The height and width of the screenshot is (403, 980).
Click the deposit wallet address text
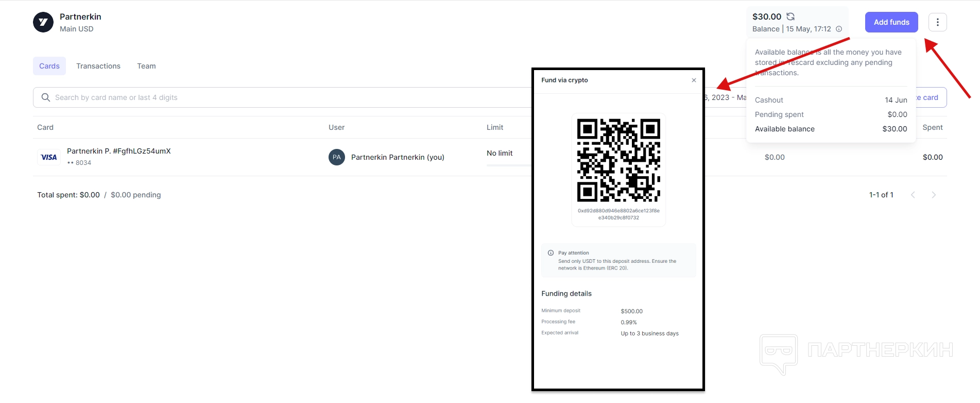click(618, 214)
